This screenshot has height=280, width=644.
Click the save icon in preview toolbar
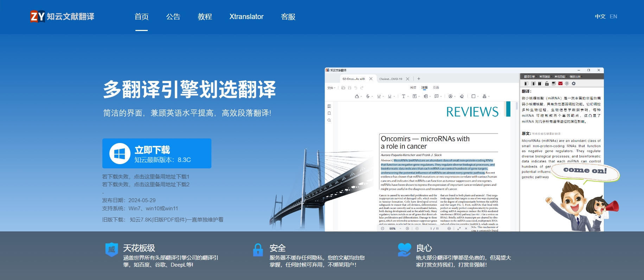point(349,88)
